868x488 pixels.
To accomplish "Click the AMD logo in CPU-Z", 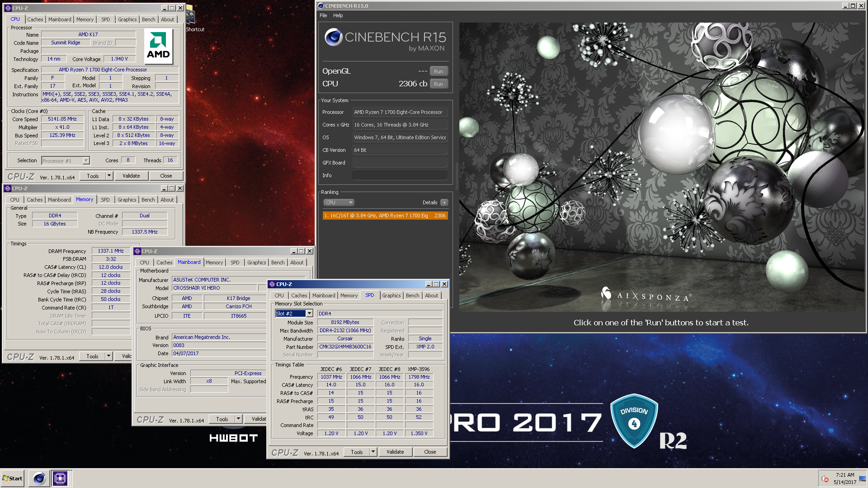I will click(158, 46).
